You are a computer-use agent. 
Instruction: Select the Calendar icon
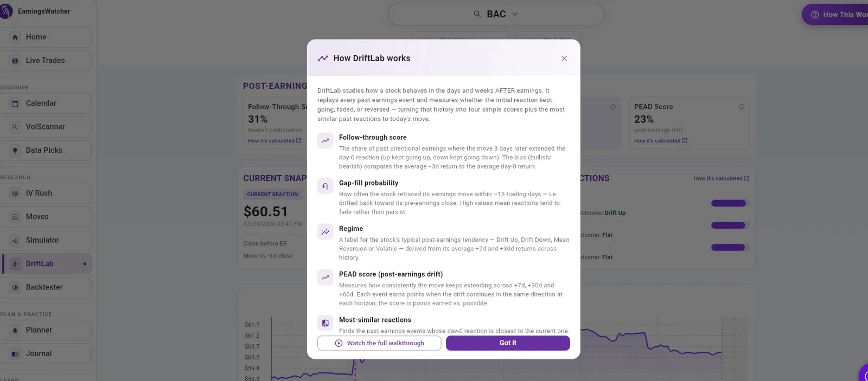pyautogui.click(x=15, y=104)
